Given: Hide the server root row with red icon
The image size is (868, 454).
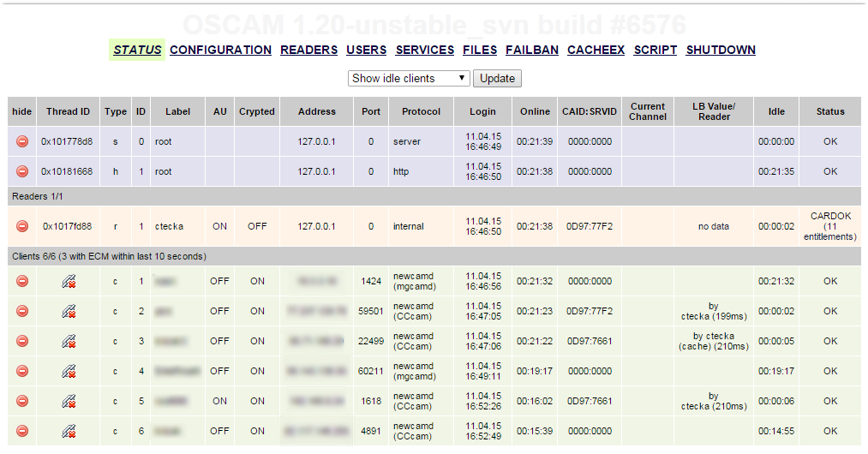Looking at the screenshot, I should point(22,141).
